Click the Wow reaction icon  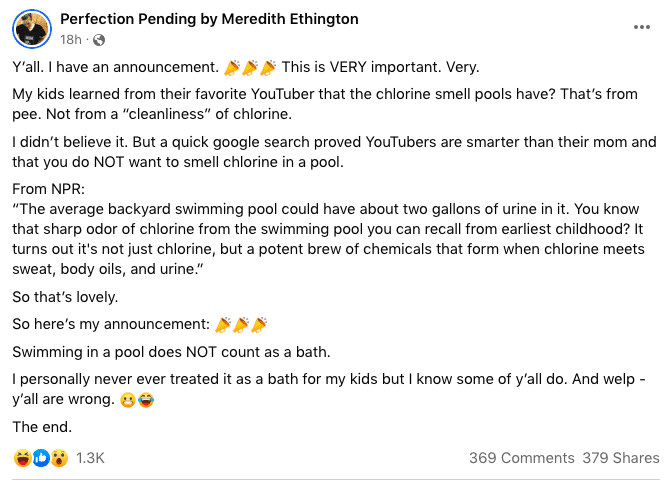(60, 458)
